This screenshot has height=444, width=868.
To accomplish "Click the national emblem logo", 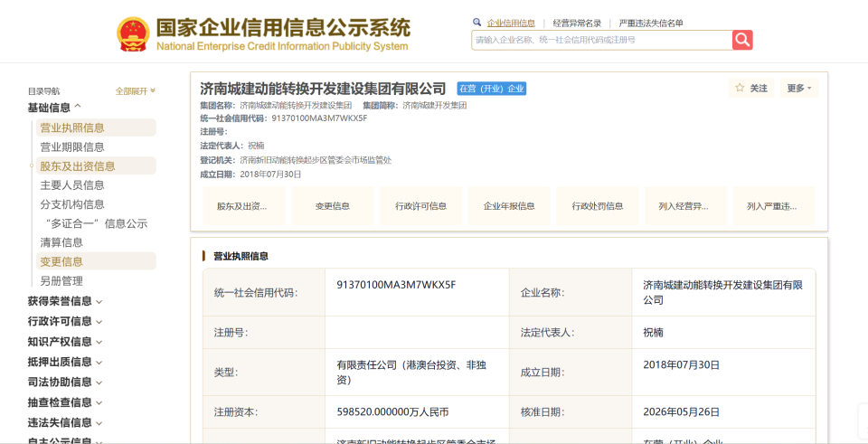I will [133, 34].
